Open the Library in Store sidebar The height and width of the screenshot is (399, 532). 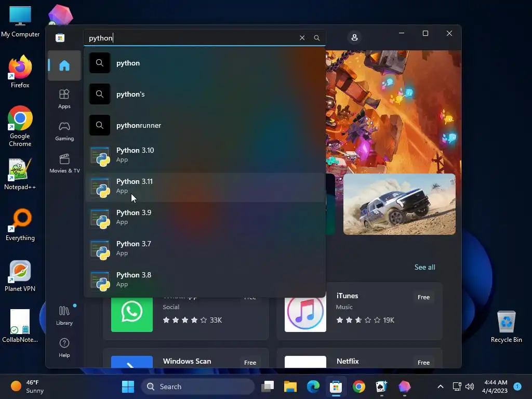(x=64, y=315)
